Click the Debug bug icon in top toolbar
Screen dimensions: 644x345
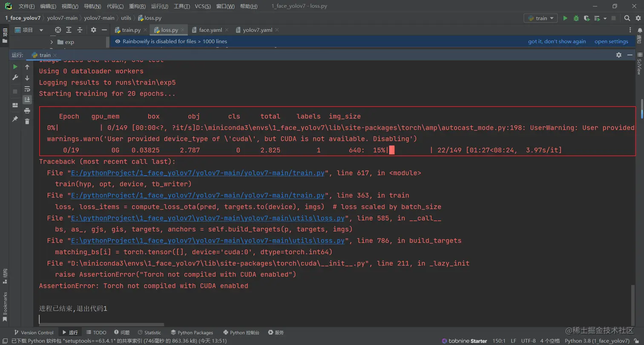(576, 18)
